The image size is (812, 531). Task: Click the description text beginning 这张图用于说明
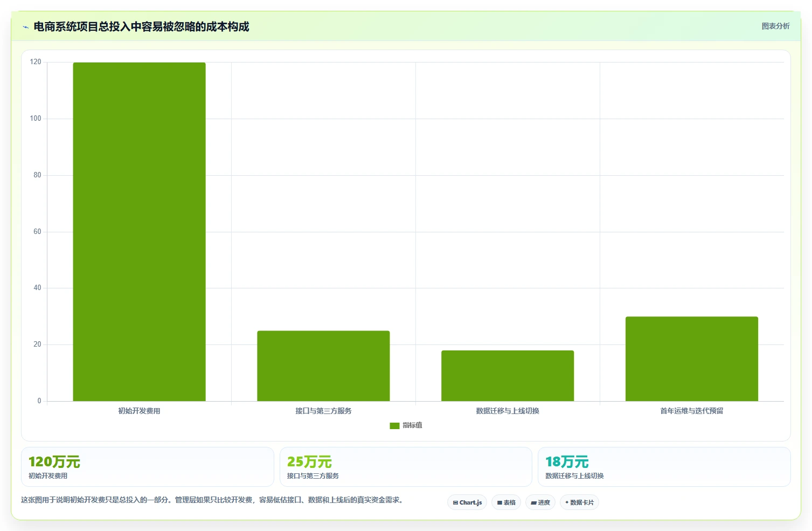pos(212,500)
